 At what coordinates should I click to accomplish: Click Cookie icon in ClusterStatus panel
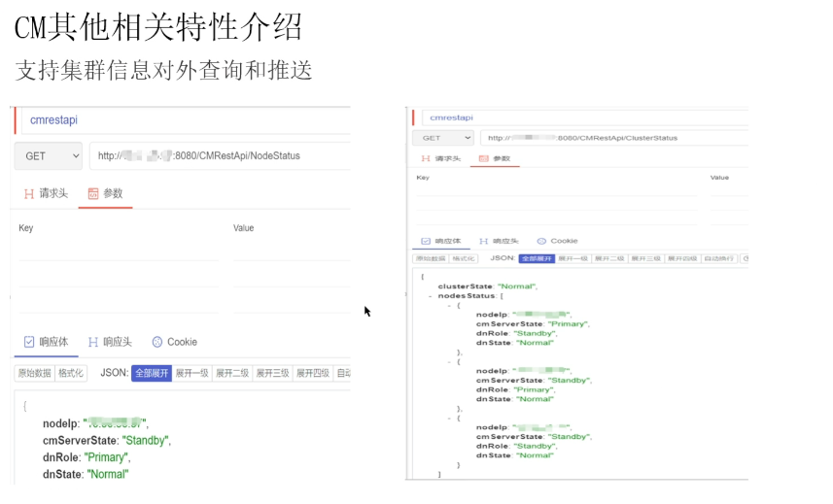click(x=541, y=241)
